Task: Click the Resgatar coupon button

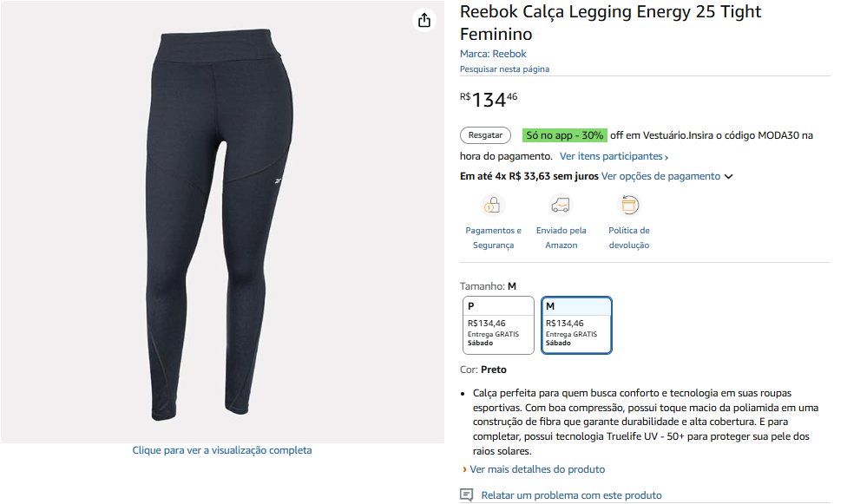Action: [x=485, y=135]
